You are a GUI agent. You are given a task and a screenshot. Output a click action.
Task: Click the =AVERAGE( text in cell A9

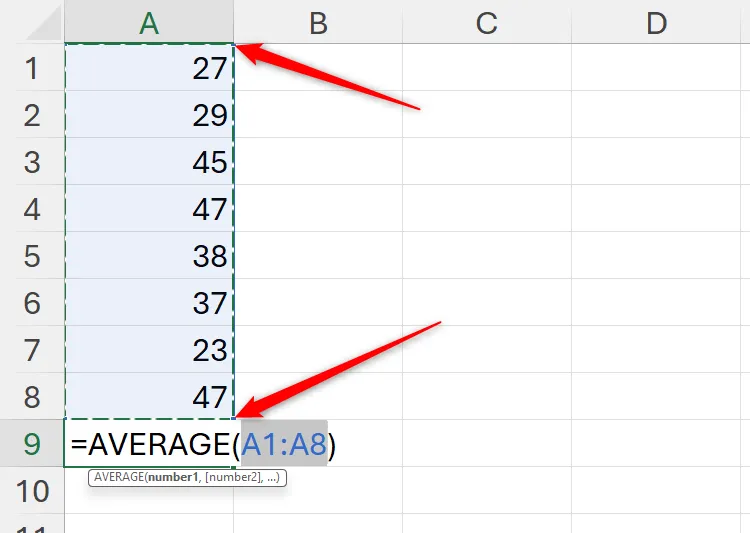coord(155,444)
